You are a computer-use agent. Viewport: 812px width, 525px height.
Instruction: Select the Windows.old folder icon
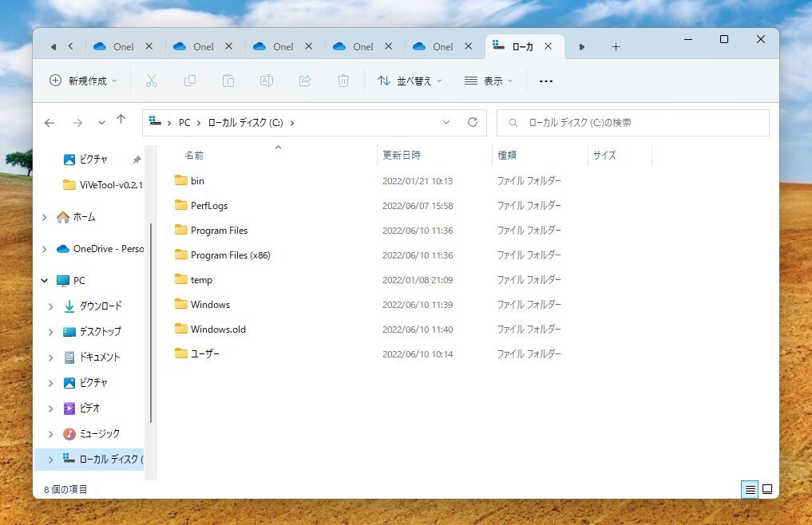180,329
